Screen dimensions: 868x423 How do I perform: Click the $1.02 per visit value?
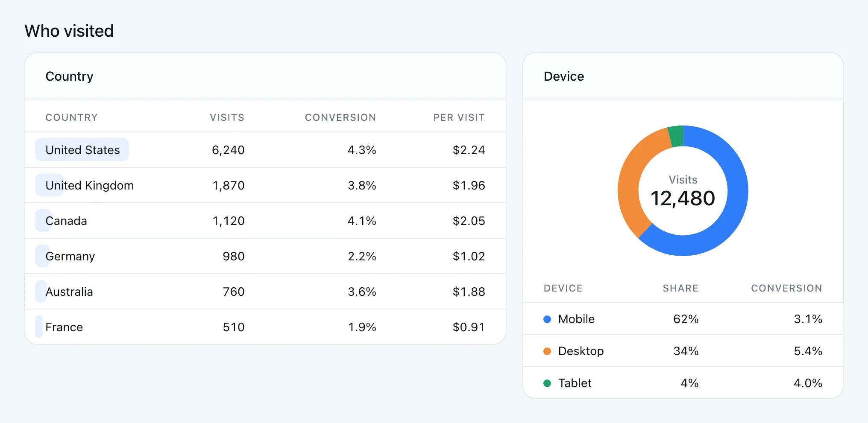point(469,256)
